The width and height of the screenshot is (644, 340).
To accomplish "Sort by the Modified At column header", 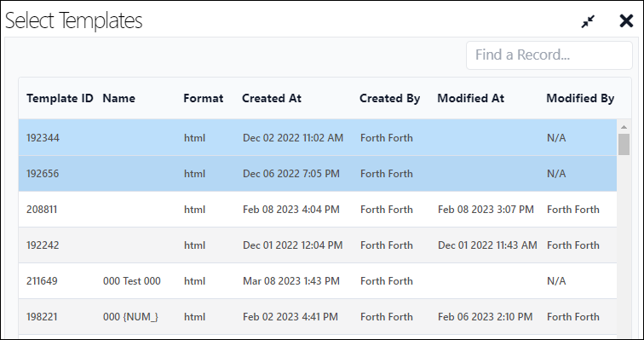I will [x=471, y=99].
